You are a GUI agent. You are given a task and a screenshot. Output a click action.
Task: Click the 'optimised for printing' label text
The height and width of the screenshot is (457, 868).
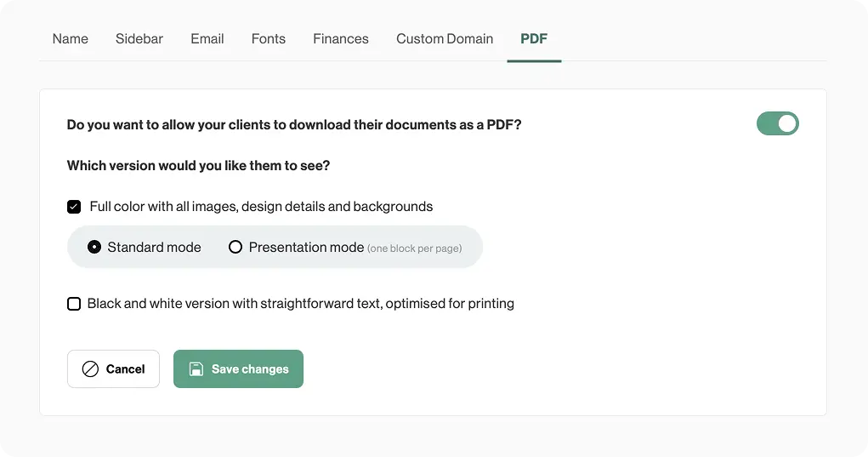[x=449, y=304]
